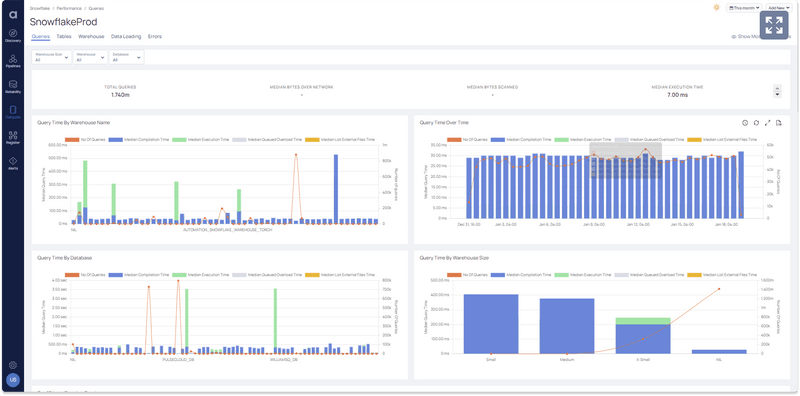The width and height of the screenshot is (800, 396).
Task: Toggle No Of Queries legend in Warehouse Size chart
Action: click(x=466, y=275)
